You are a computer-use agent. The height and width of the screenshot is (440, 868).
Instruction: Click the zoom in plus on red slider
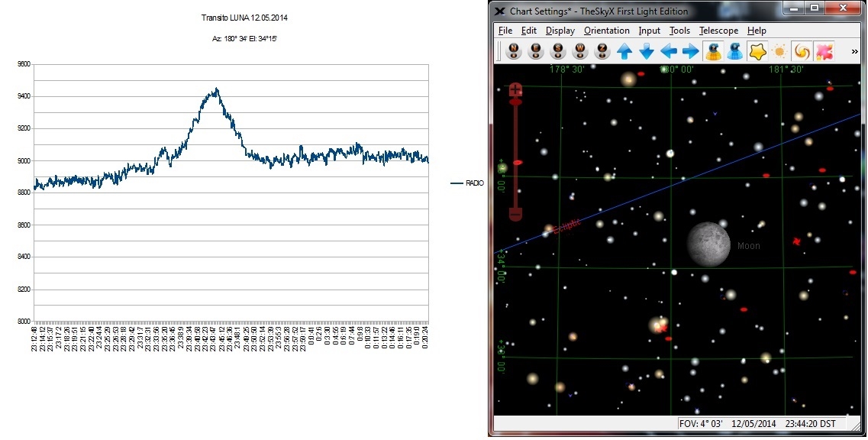(515, 89)
